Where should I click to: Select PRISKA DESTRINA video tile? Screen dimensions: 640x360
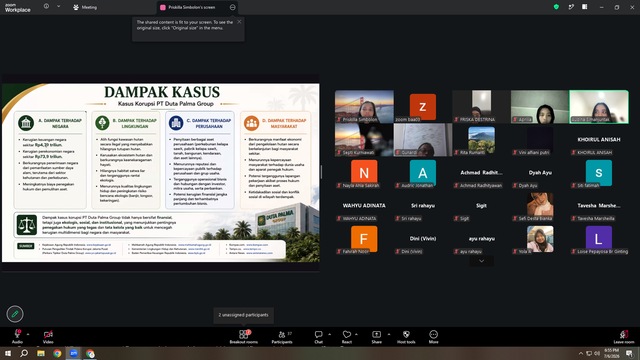pos(481,107)
